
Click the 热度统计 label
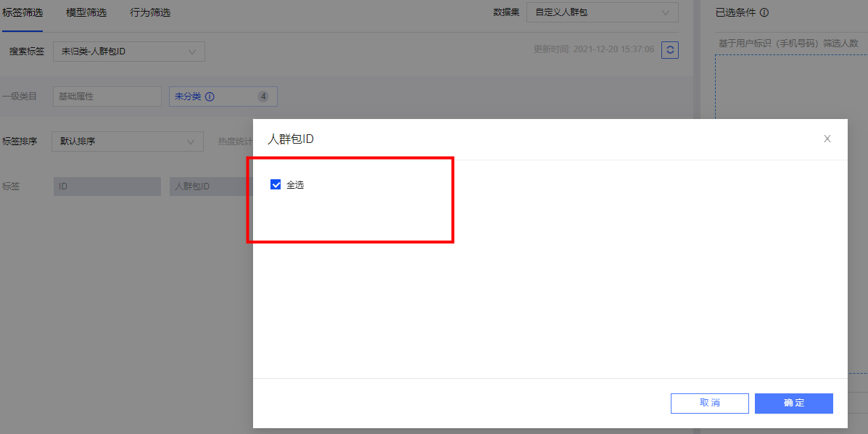[x=234, y=142]
